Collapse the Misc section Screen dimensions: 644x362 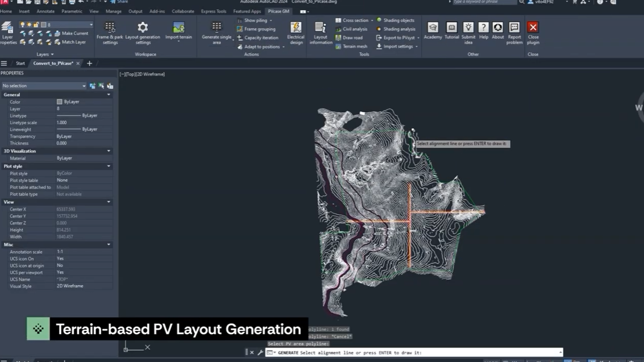point(109,244)
